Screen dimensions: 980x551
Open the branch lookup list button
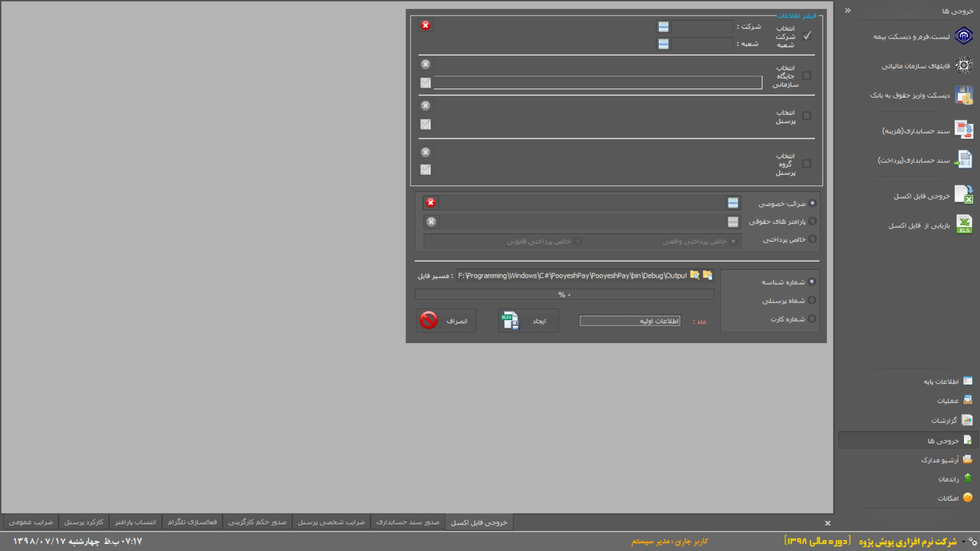click(x=663, y=44)
